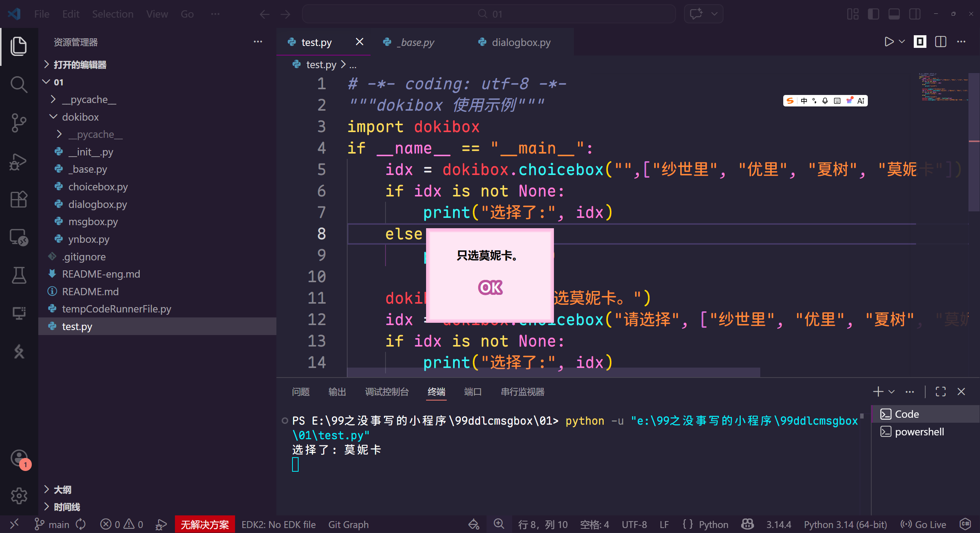Open the terminal panel more actions ellipsis
The height and width of the screenshot is (533, 980).
910,391
